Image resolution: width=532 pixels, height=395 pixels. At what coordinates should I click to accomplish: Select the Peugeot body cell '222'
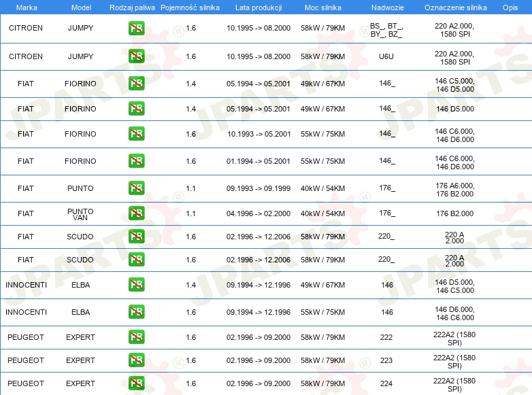[x=386, y=337]
